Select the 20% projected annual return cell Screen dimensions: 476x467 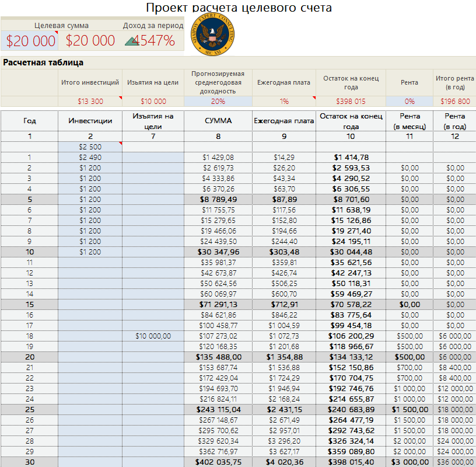[x=218, y=101]
